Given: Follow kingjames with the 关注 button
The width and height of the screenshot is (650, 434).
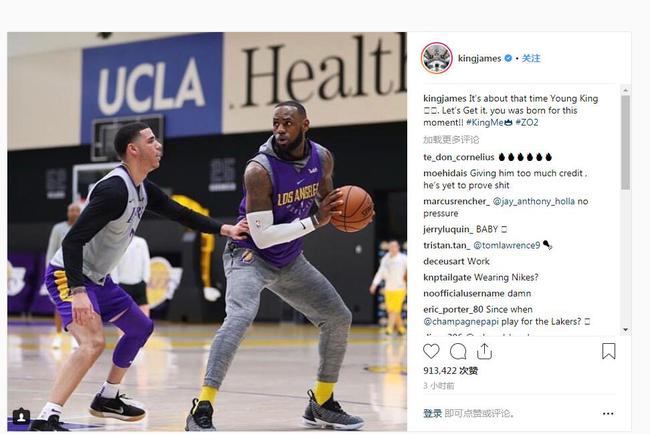Looking at the screenshot, I should coord(531,58).
